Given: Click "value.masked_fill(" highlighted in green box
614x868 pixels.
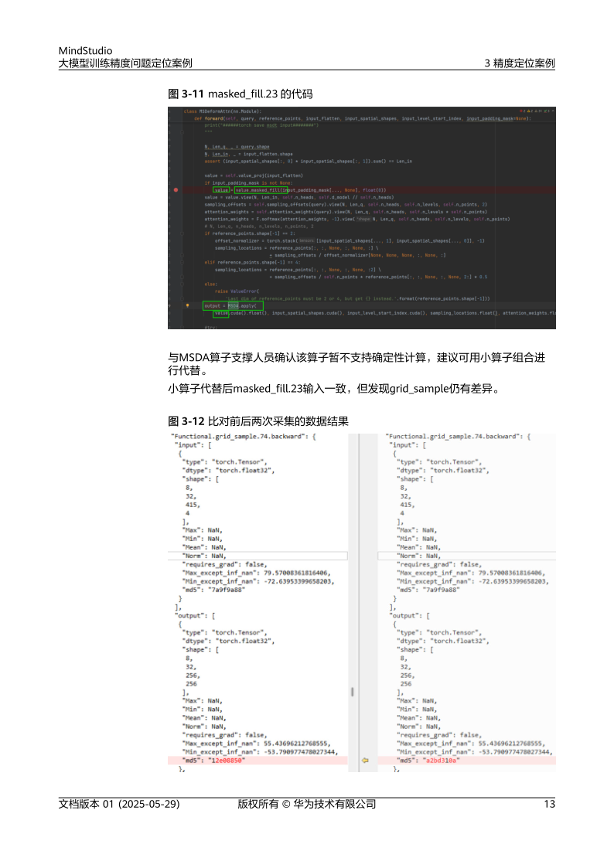Looking at the screenshot, I should 261,190.
